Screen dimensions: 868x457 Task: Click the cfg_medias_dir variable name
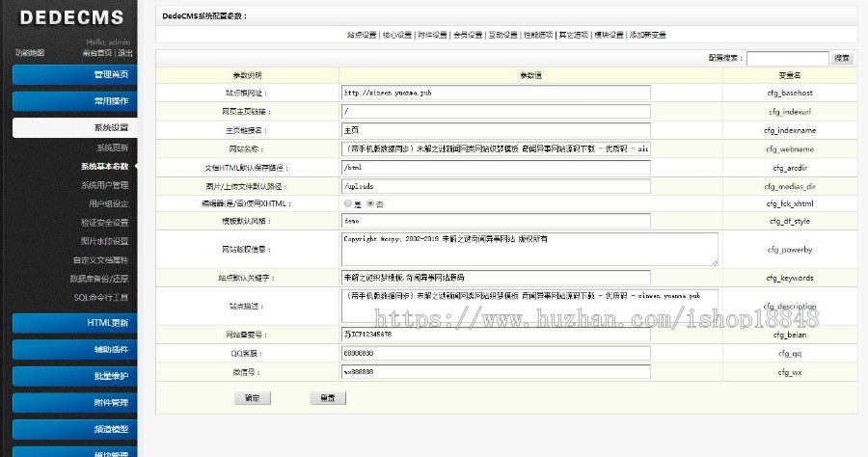790,186
